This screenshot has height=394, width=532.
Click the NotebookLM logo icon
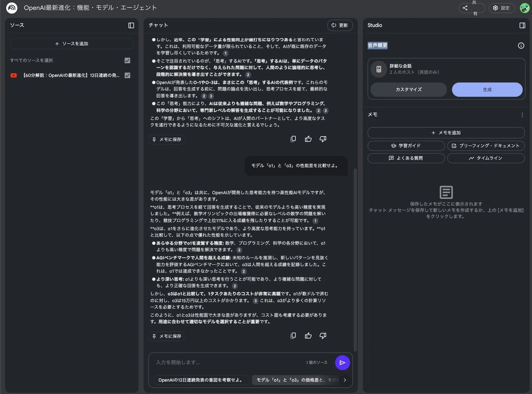[12, 8]
